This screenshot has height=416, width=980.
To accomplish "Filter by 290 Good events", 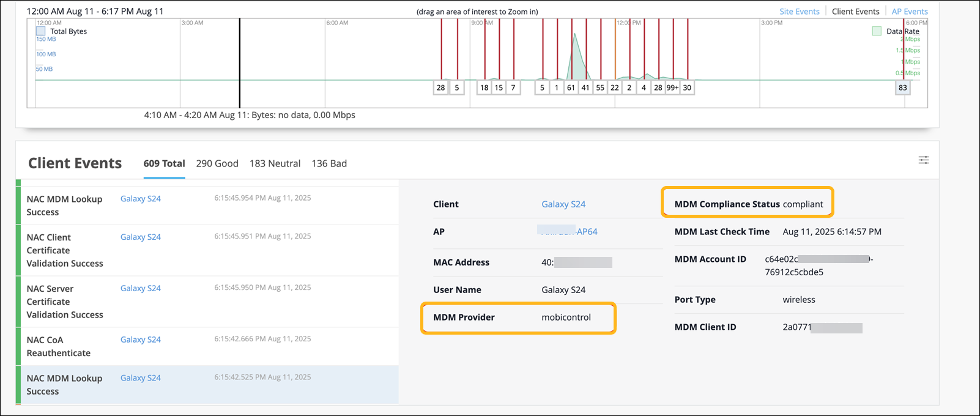I will [x=217, y=163].
